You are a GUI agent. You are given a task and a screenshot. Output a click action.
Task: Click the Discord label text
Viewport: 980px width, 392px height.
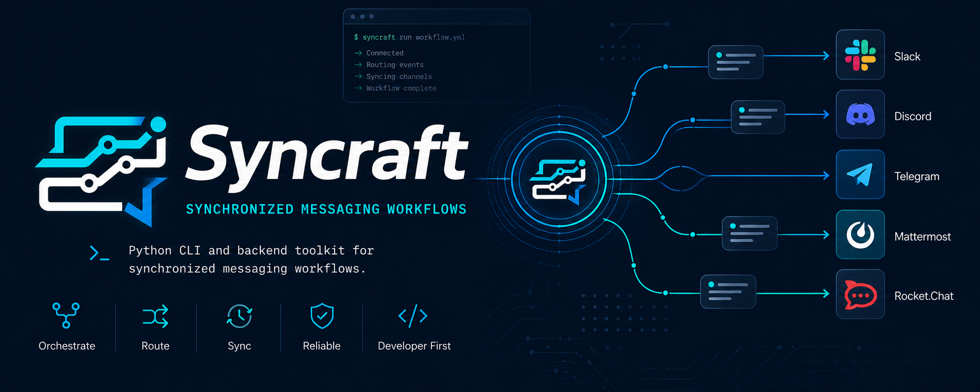tap(912, 116)
